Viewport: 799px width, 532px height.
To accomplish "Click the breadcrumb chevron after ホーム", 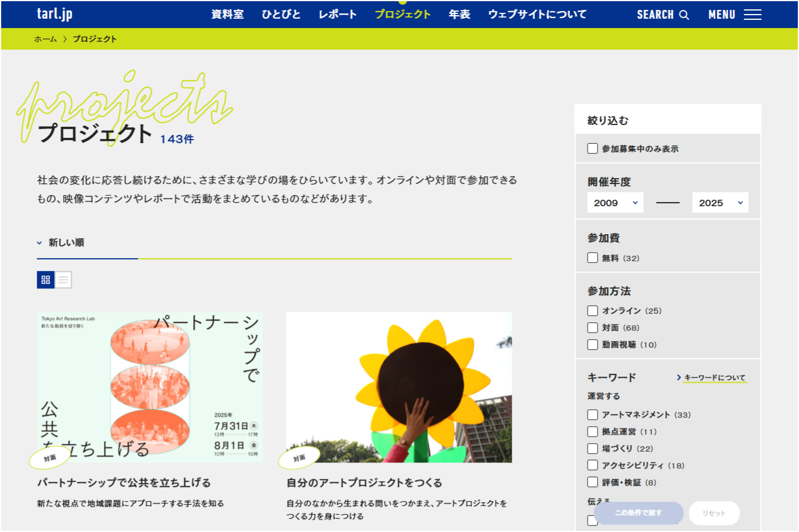I will coord(65,39).
